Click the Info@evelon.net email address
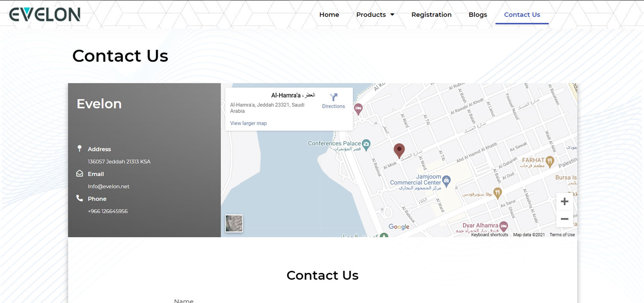The height and width of the screenshot is (303, 644). coord(109,187)
